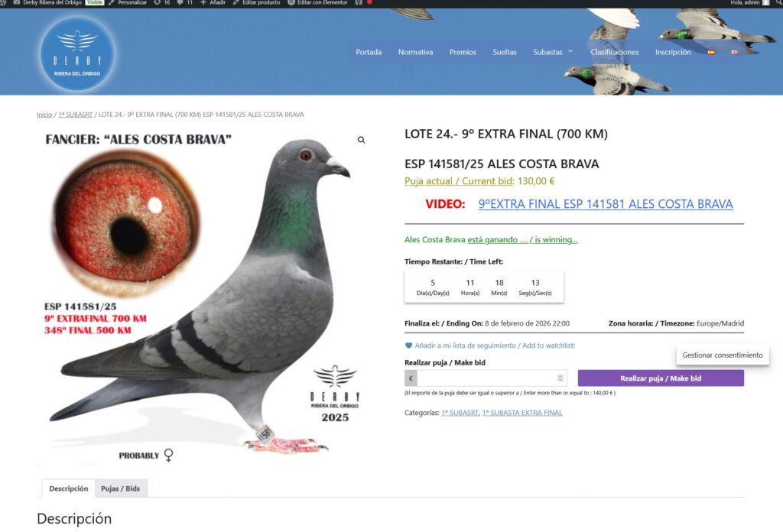This screenshot has height=532, width=783.
Task: Click into the bid amount input field
Action: click(x=486, y=378)
